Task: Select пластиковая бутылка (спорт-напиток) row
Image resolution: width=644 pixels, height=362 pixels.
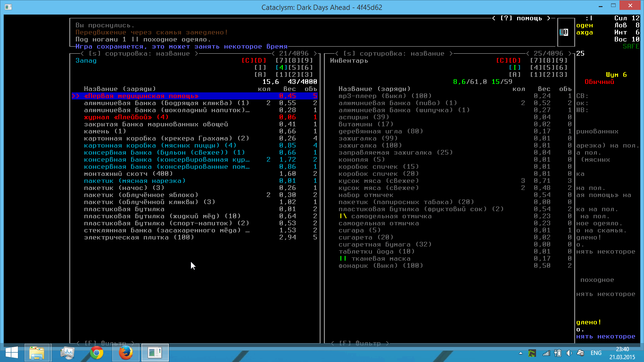Action: pyautogui.click(x=195, y=223)
